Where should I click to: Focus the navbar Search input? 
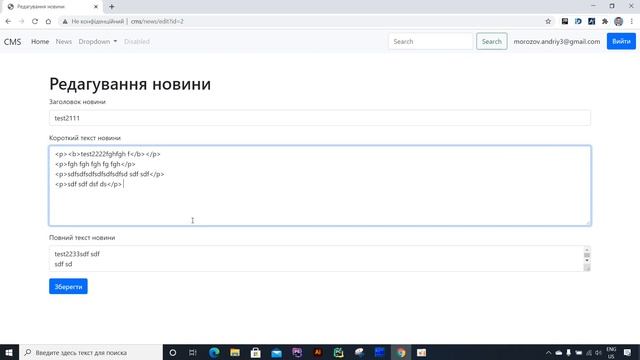(x=431, y=42)
